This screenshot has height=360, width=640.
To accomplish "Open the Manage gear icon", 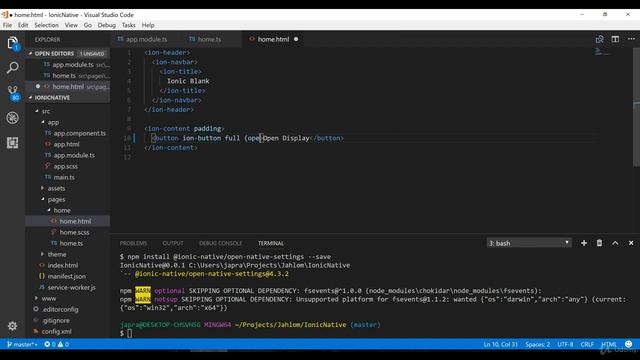I will coord(13,326).
